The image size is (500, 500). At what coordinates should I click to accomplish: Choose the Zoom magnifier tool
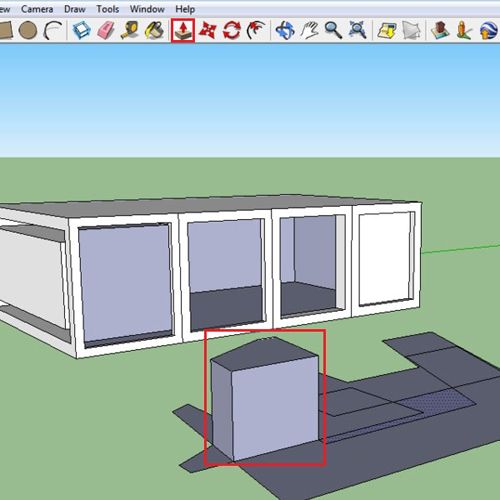click(x=333, y=30)
